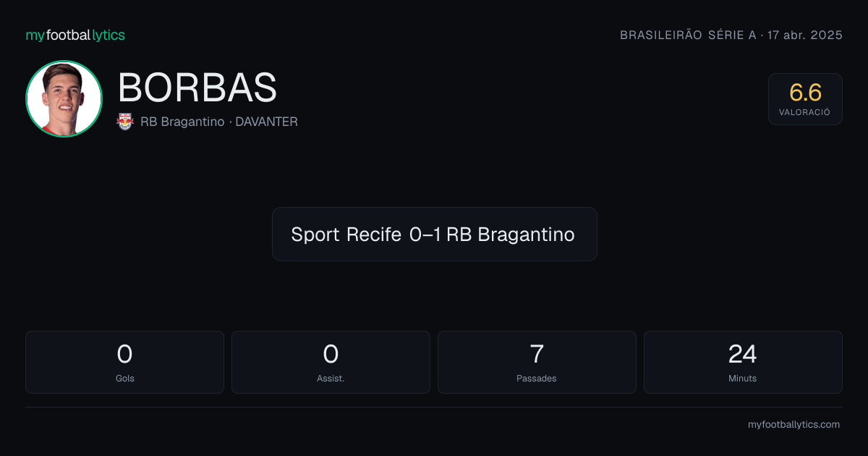
Task: Click the 17 abr. 2025 date
Action: pyautogui.click(x=804, y=35)
